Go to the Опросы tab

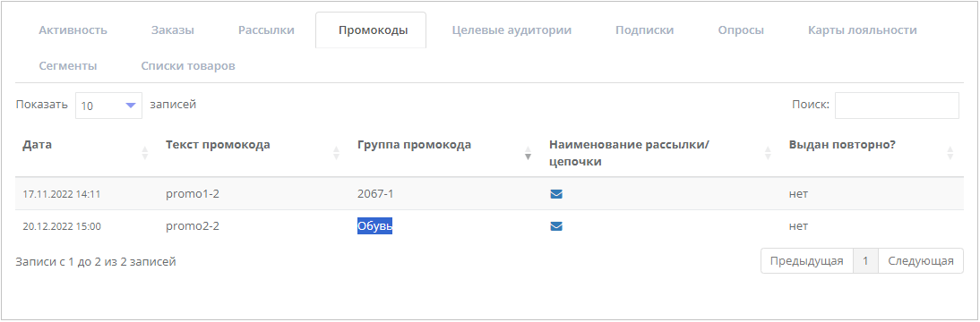(x=741, y=30)
